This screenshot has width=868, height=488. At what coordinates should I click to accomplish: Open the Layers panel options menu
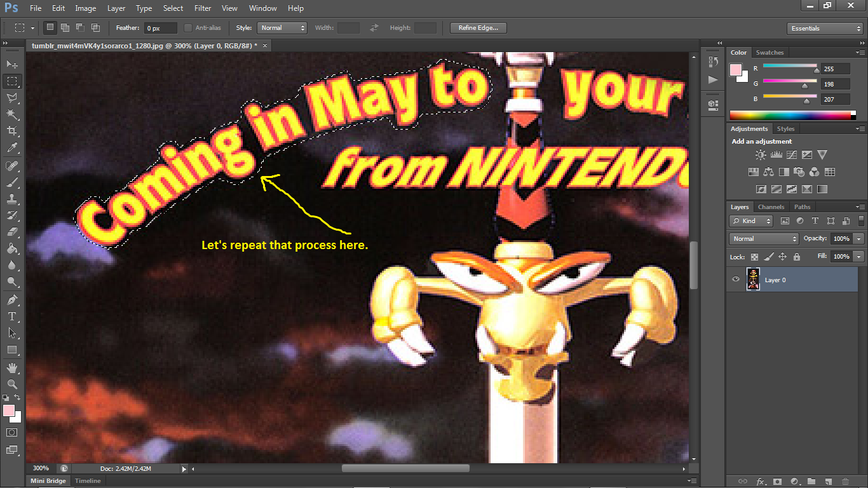860,207
